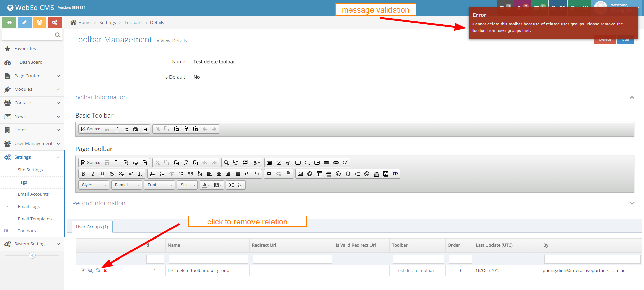
Task: Click the Insert Link icon
Action: point(269,174)
